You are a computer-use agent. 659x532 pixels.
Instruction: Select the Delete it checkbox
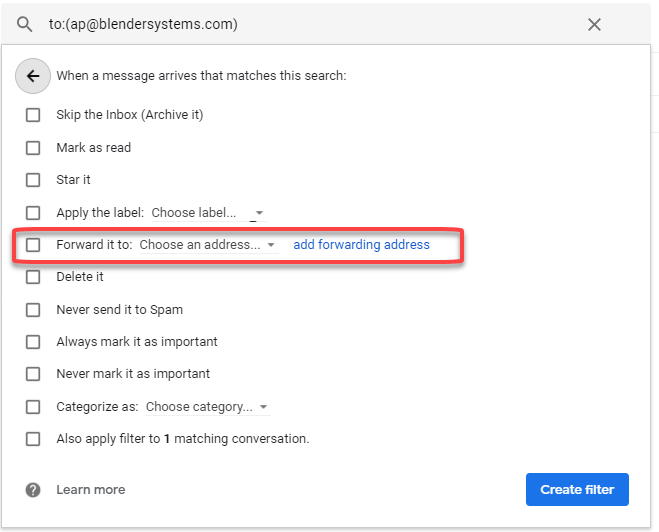(x=33, y=277)
